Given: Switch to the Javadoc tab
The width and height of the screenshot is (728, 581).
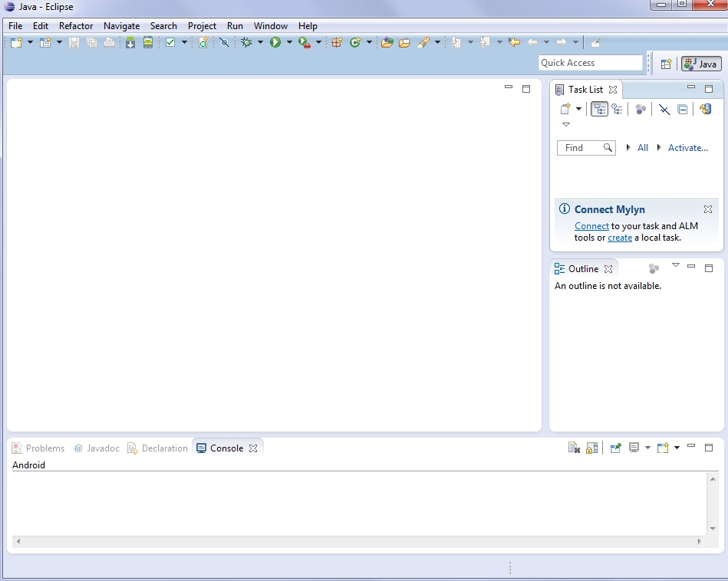Looking at the screenshot, I should [x=97, y=448].
